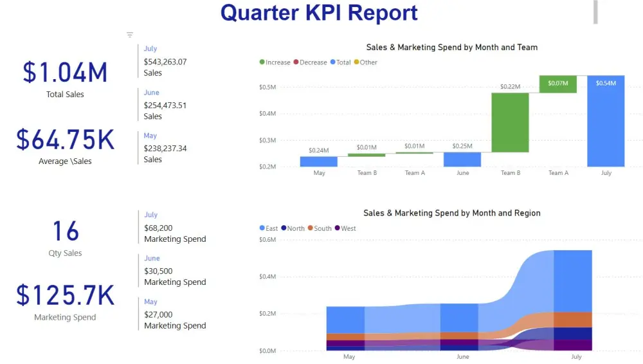Click the July heading on the sales card
The image size is (643, 364).
coord(150,48)
